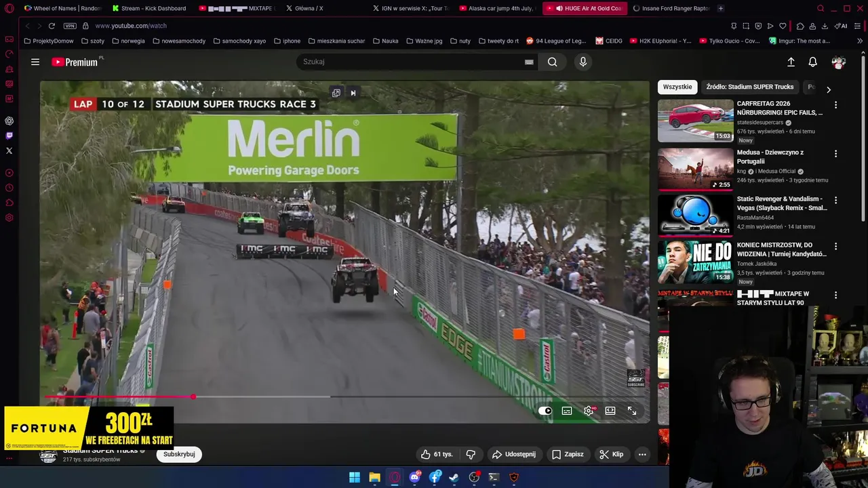868x488 pixels.
Task: Toggle the VPN badge in address bar
Action: [x=70, y=26]
